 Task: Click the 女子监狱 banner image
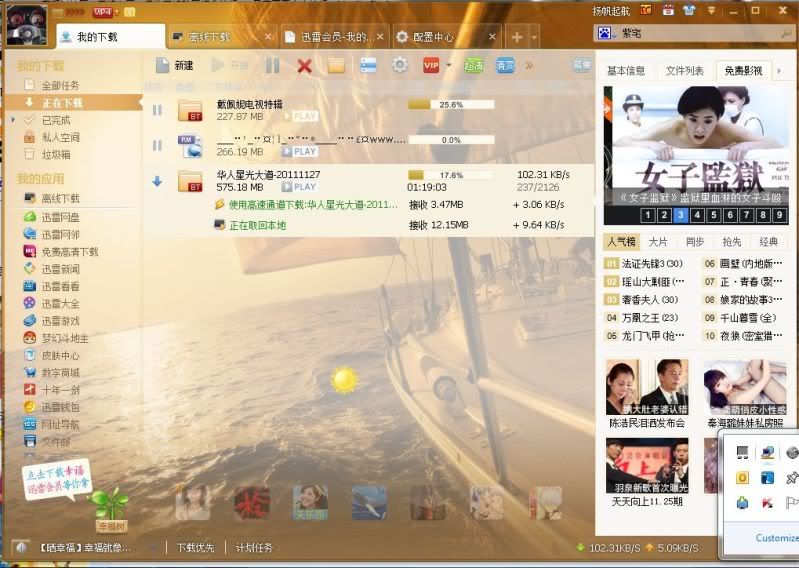coord(696,147)
